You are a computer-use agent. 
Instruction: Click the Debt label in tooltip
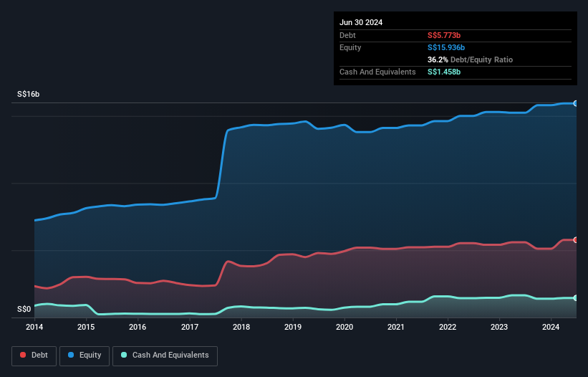[x=347, y=35]
